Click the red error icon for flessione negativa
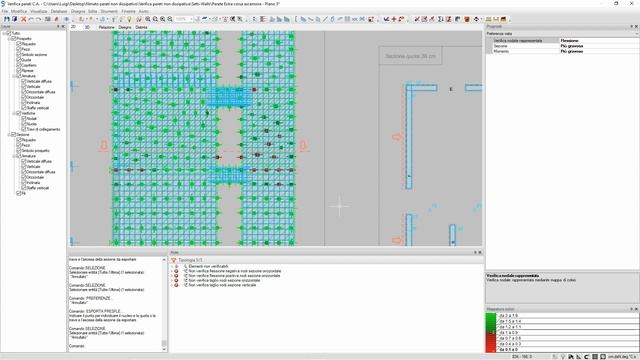The image size is (640, 360). pyautogui.click(x=176, y=271)
